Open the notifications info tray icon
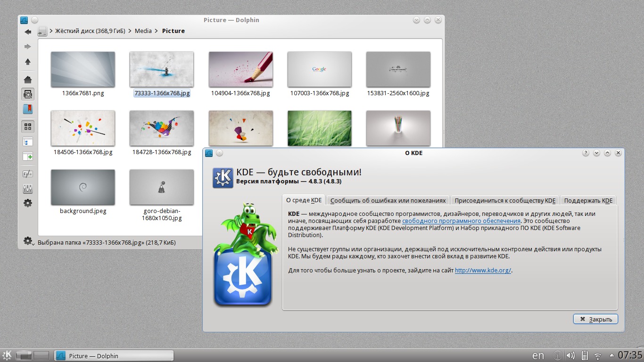This screenshot has width=644, height=362. pos(557,355)
